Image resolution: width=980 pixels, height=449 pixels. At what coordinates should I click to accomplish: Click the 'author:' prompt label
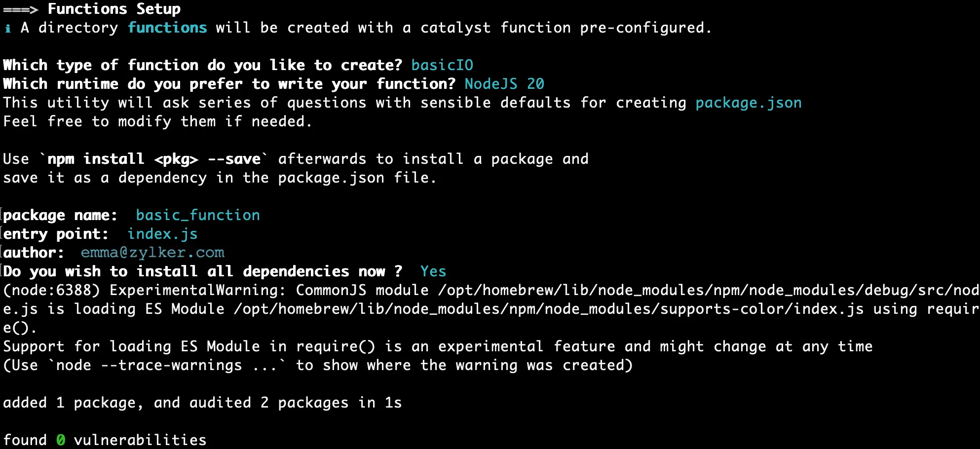click(34, 253)
